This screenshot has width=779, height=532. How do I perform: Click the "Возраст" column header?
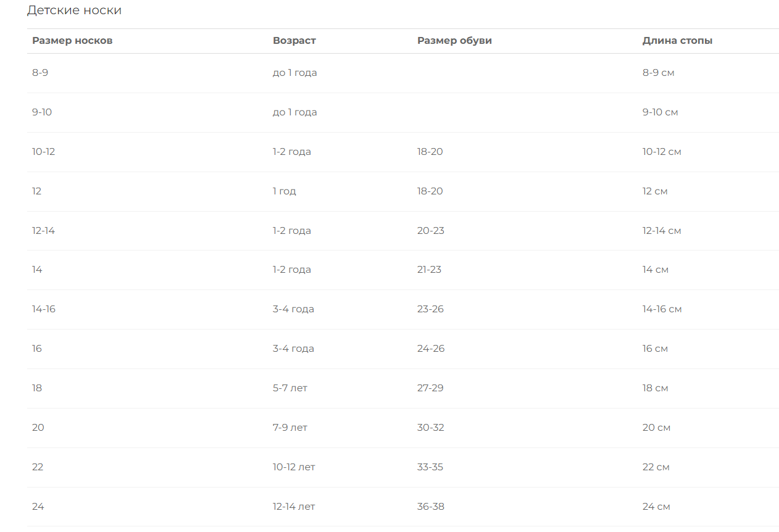[294, 41]
